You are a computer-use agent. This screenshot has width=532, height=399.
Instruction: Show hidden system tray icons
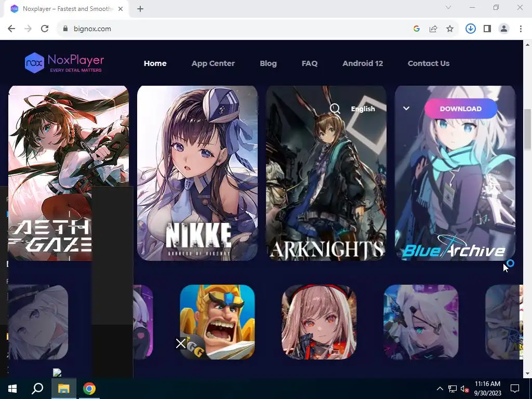[440, 389]
